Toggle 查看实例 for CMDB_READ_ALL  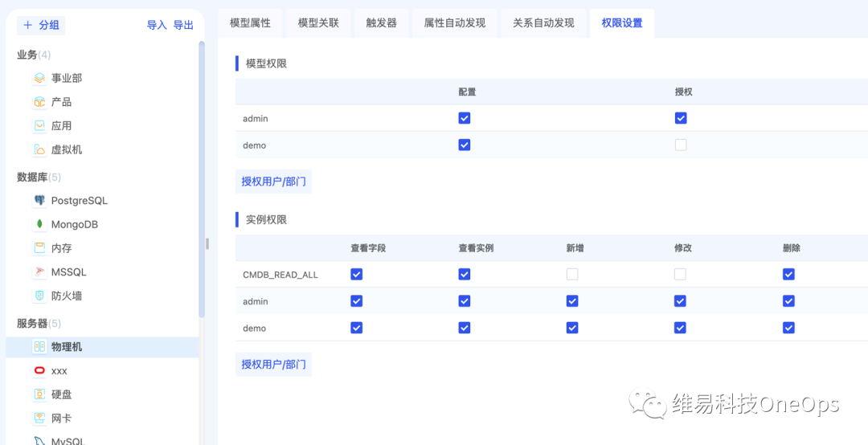pos(465,274)
